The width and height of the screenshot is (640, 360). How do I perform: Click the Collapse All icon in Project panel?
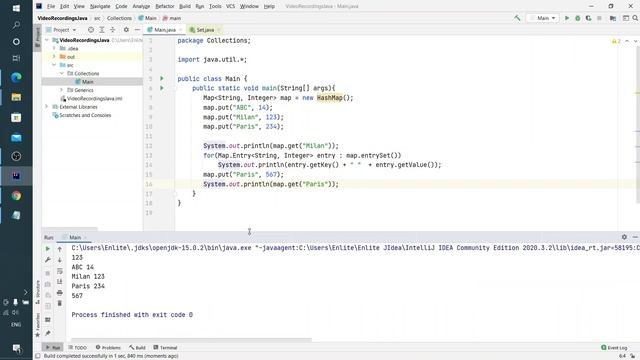[x=113, y=30]
